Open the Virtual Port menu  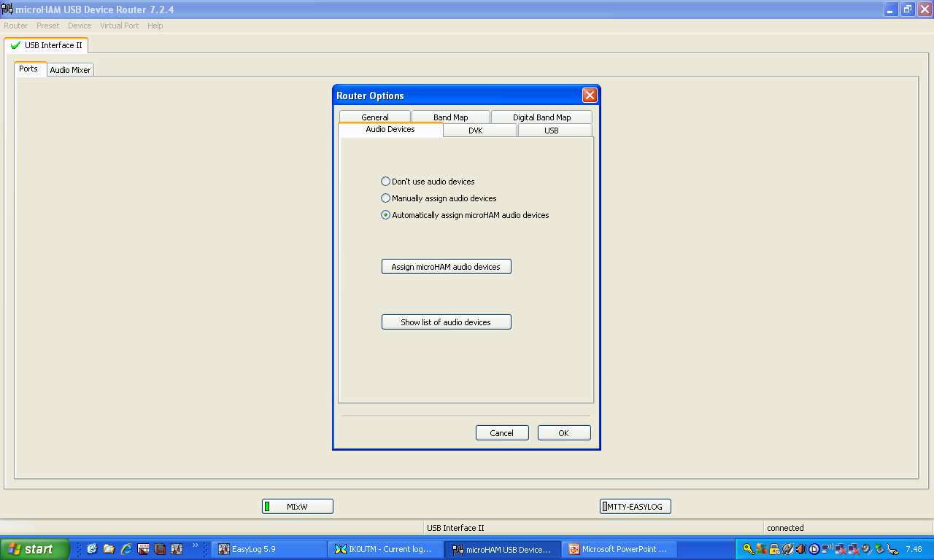coord(120,26)
